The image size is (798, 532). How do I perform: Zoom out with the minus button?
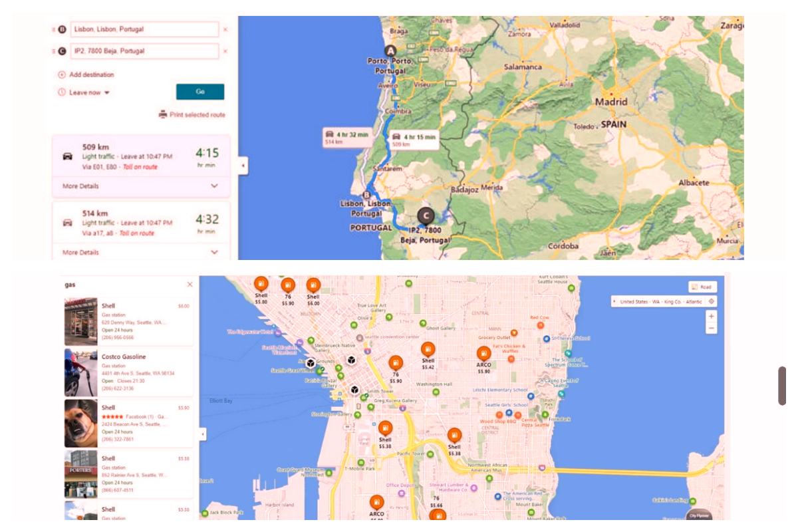click(712, 328)
